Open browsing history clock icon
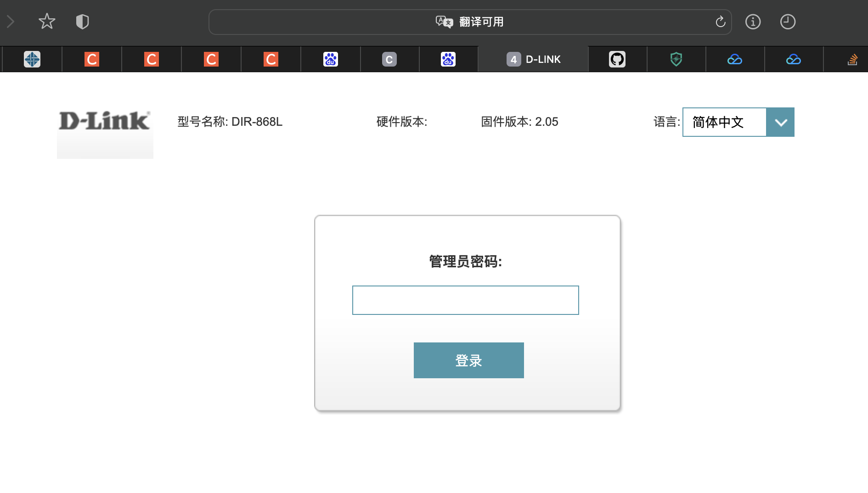This screenshot has height=493, width=868. pos(788,22)
